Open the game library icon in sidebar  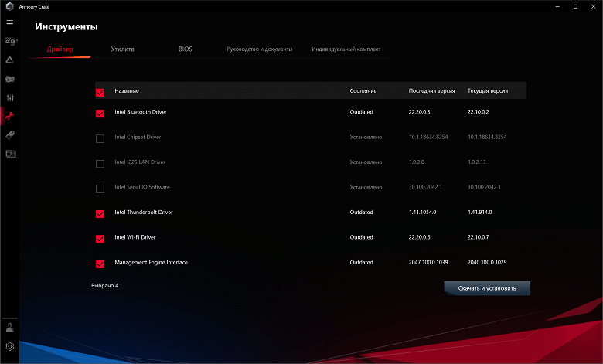[10, 79]
